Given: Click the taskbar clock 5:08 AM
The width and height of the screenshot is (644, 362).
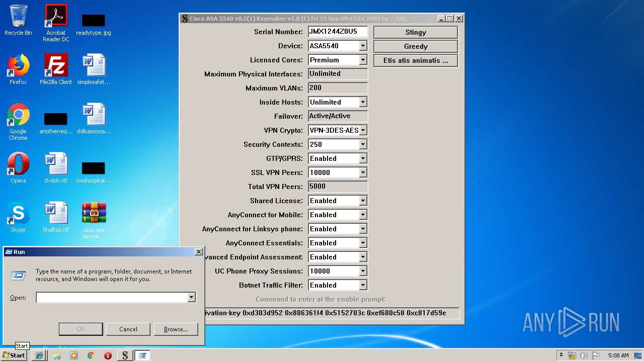Looking at the screenshot, I should (x=618, y=355).
